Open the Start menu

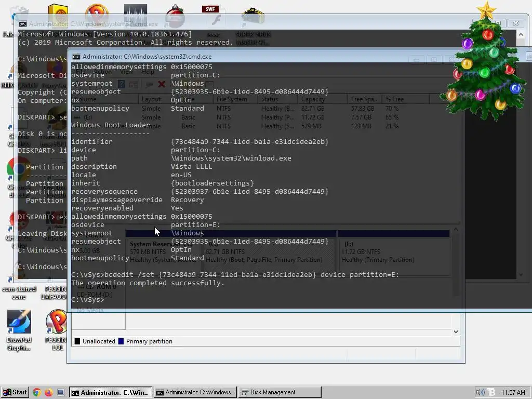coord(15,392)
